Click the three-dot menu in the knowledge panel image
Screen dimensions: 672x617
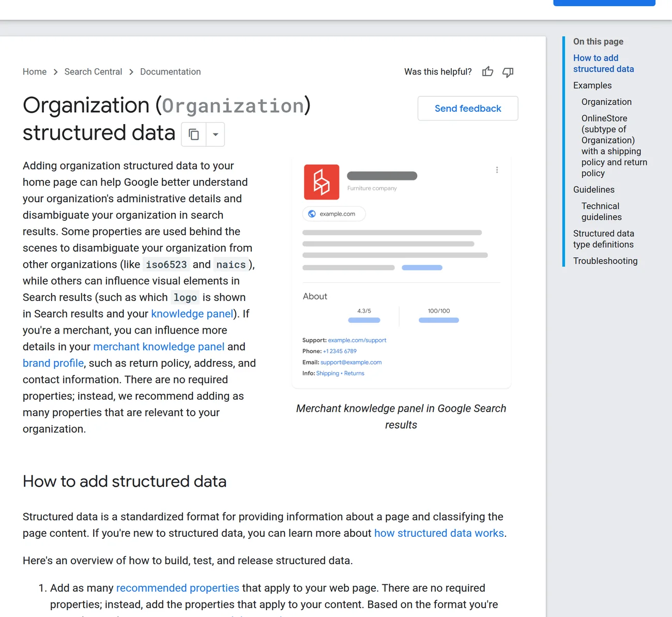pyautogui.click(x=497, y=170)
